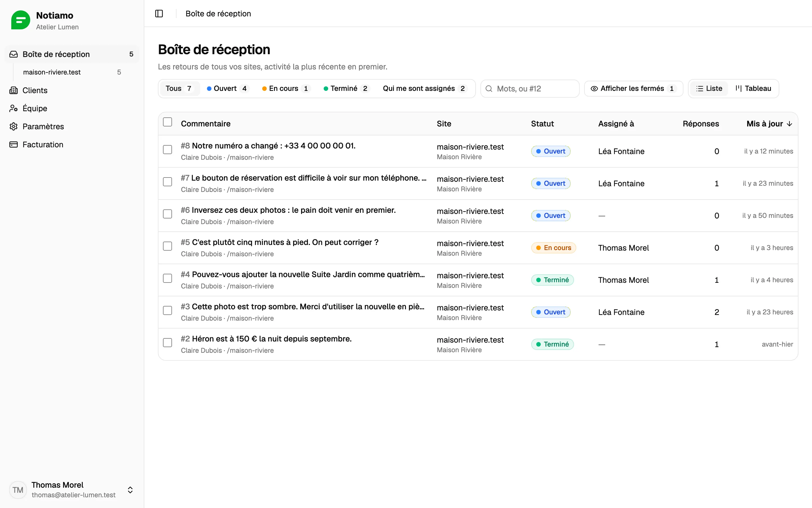
Task: Check the box for comment #8
Action: click(167, 150)
